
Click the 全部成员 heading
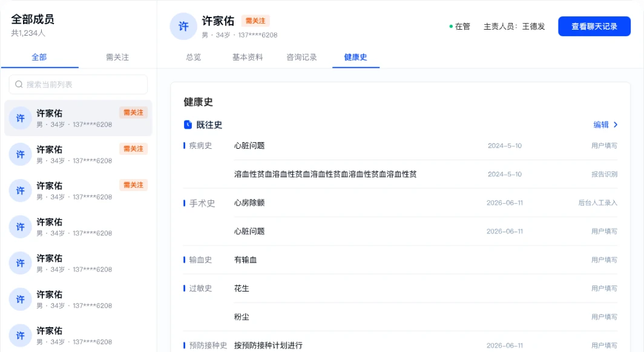pyautogui.click(x=33, y=19)
